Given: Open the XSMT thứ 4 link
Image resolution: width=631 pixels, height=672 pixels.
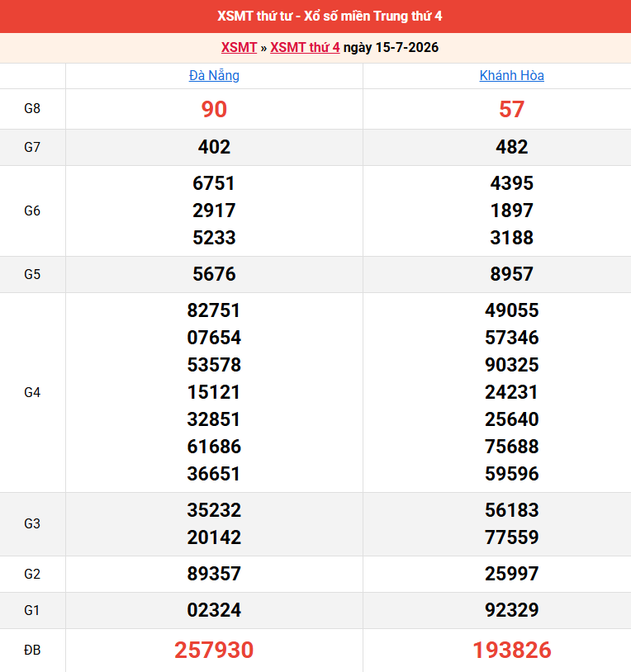Looking at the screenshot, I should (x=305, y=47).
